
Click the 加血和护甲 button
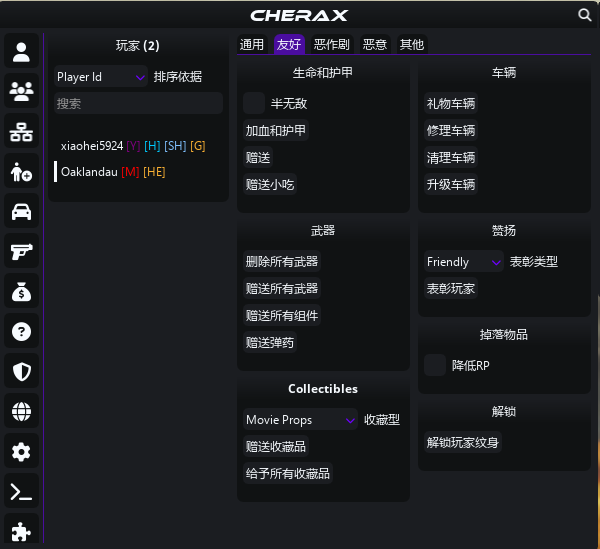pos(276,130)
